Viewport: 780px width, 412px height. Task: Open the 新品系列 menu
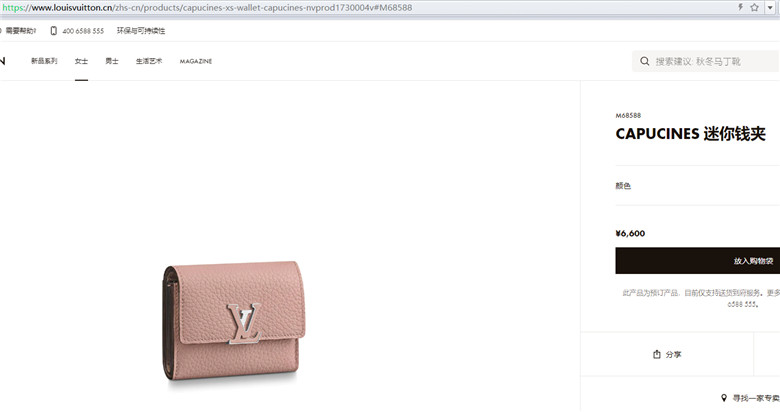point(44,61)
